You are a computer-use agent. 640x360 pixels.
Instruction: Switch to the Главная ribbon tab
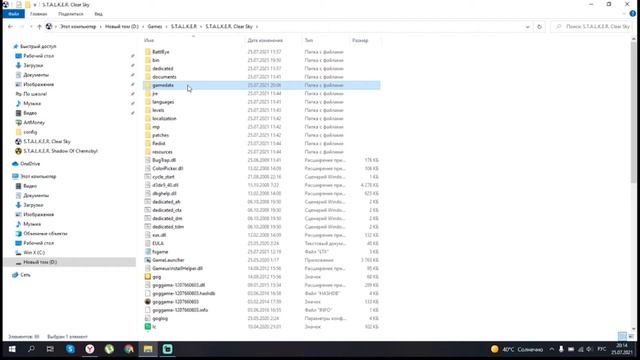pos(39,14)
